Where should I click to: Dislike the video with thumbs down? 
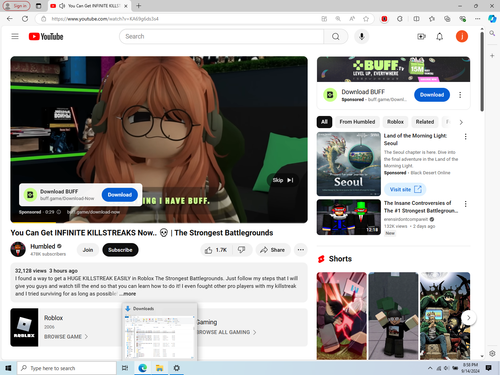pos(242,250)
